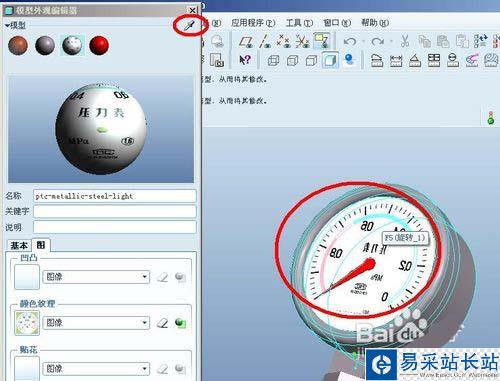Click the context help arrow-question icon
Viewport: 500px width, 381px height.
click(245, 60)
